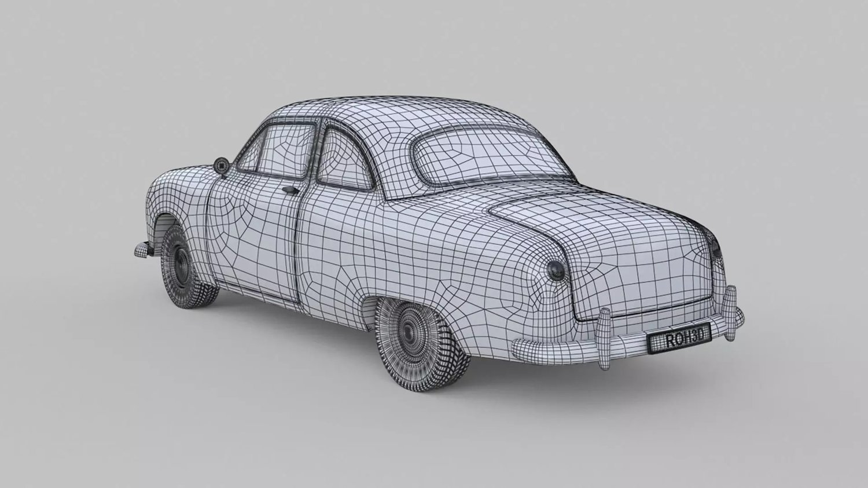Click the round side mirror

pyautogui.click(x=220, y=166)
